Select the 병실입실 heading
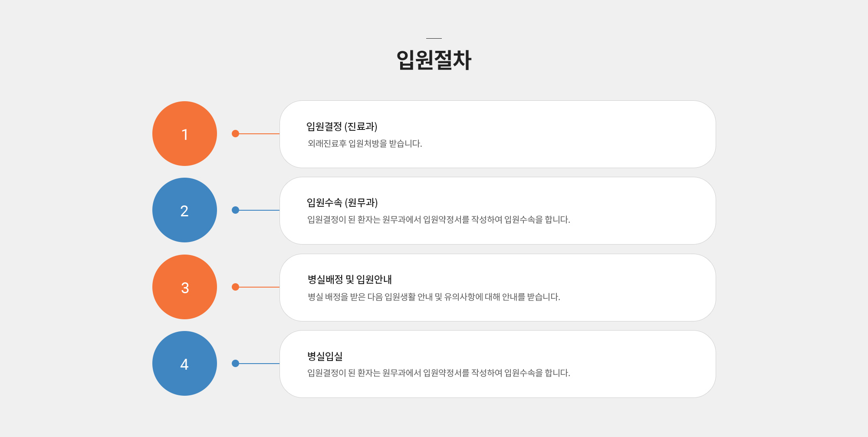 click(325, 356)
